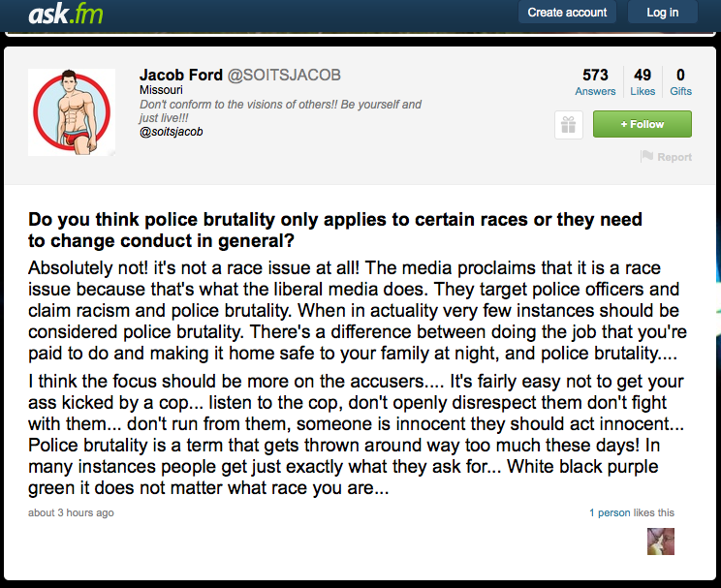Click the Log in button
The height and width of the screenshot is (588, 721).
(x=663, y=12)
